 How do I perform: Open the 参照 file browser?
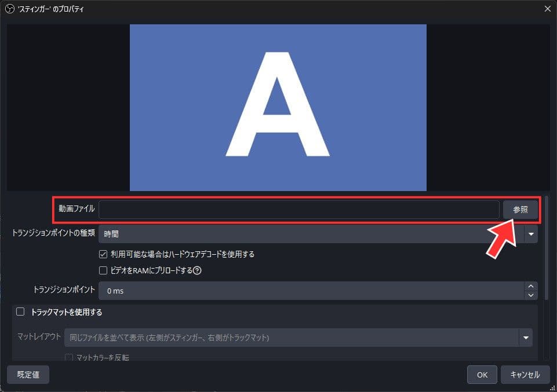tap(520, 210)
